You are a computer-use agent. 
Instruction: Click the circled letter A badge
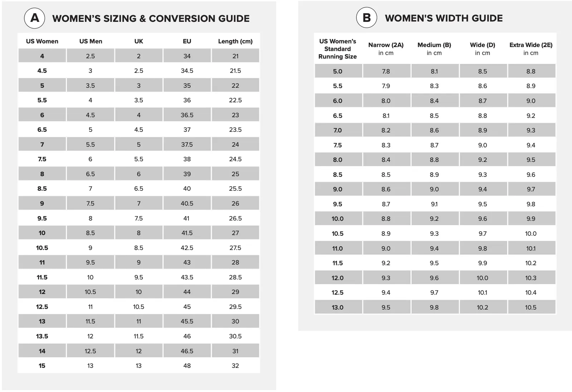[x=34, y=18]
